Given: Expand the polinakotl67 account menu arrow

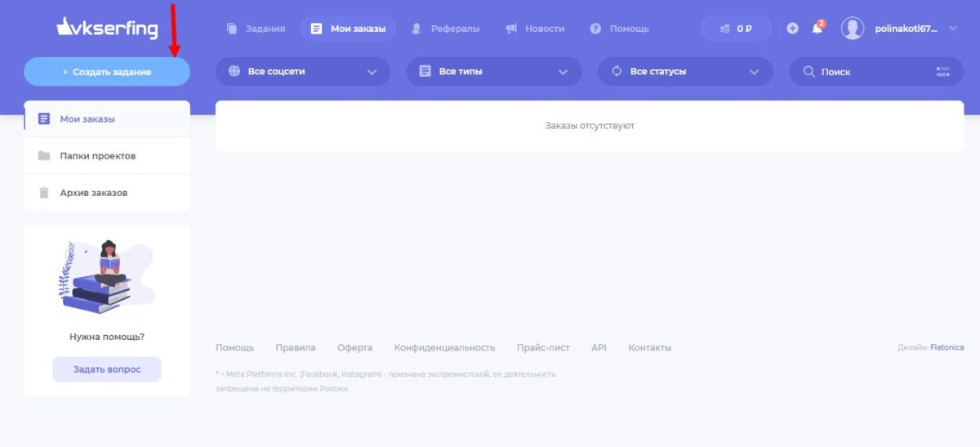Looking at the screenshot, I should pos(954,29).
